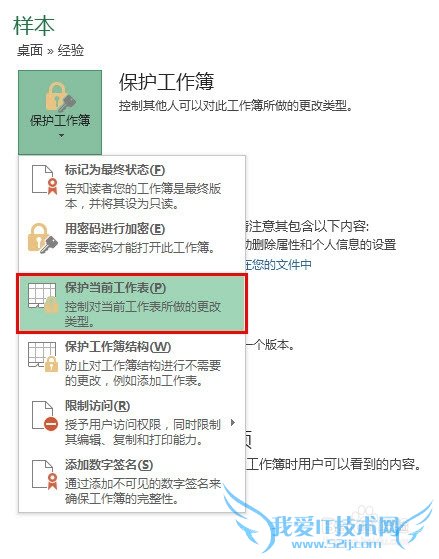The image size is (439, 559).
Task: Click the sheet lock icon for 保护当前工作表
Action: (43, 298)
